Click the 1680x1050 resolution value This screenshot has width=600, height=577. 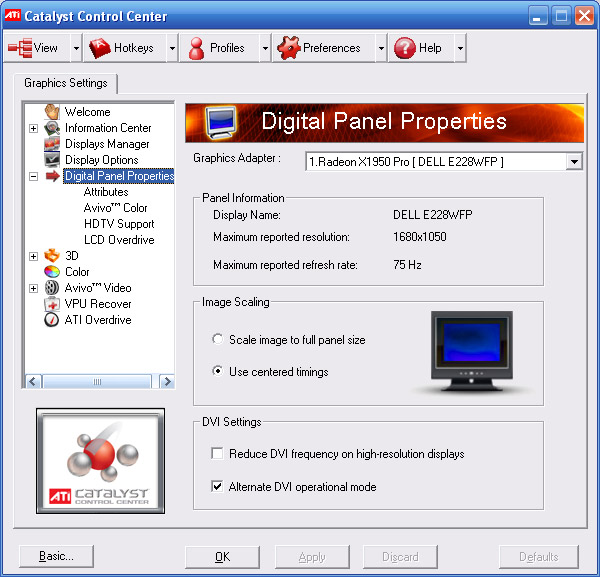click(x=420, y=237)
